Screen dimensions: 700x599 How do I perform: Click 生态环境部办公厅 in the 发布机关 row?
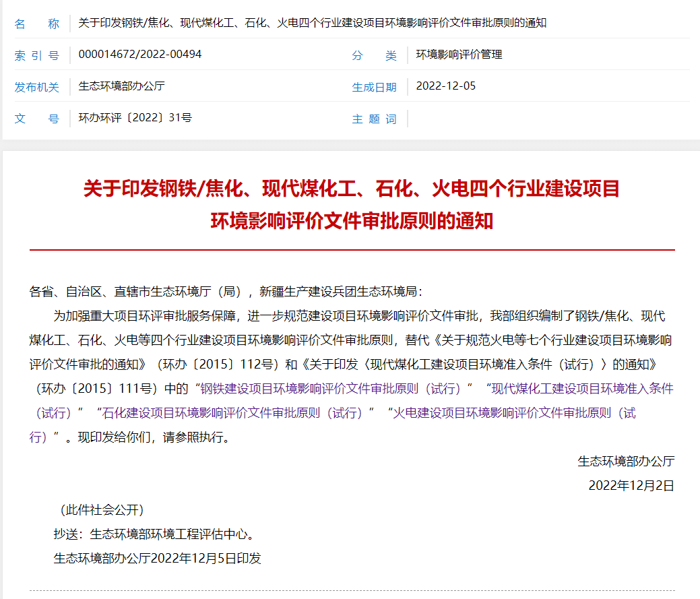pyautogui.click(x=121, y=86)
